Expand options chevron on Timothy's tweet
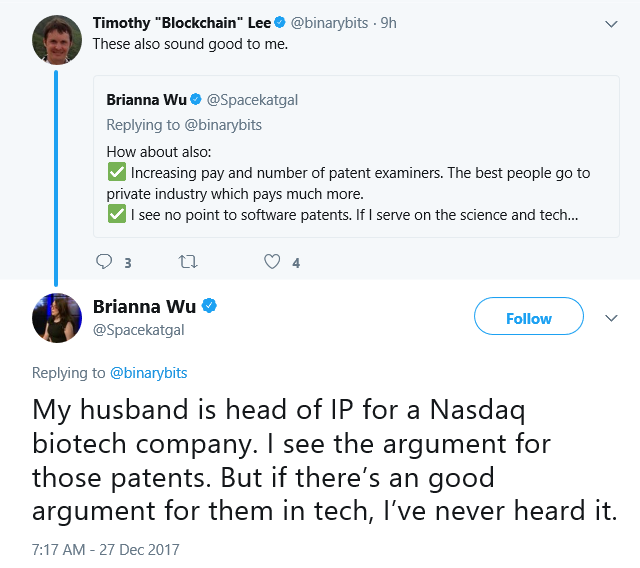640x568 pixels. coord(611,24)
